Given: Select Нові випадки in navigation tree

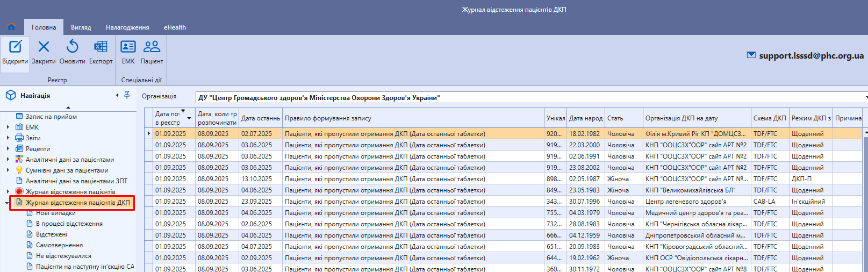Looking at the screenshot, I should point(55,213).
